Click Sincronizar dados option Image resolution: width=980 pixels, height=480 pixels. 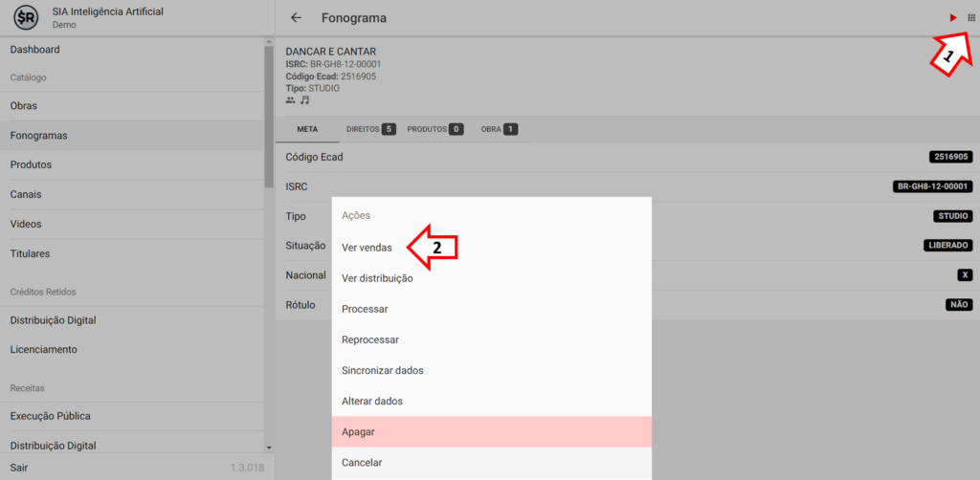[x=382, y=370]
